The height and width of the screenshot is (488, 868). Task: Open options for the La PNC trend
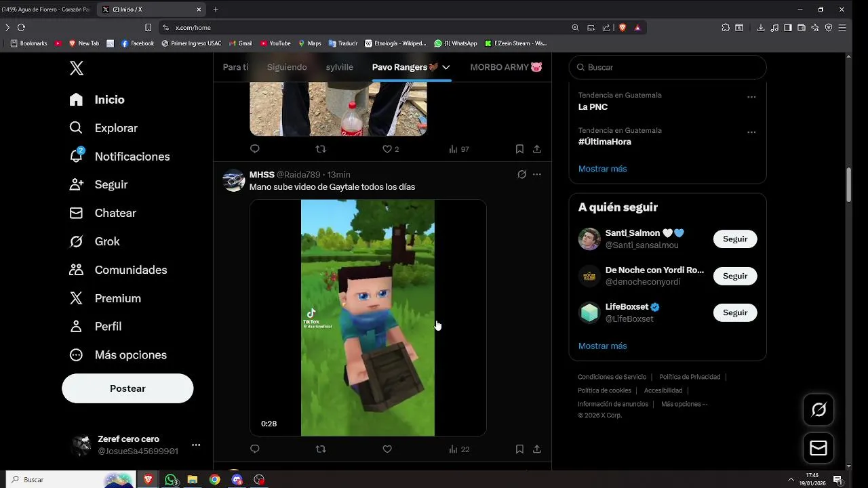point(751,97)
